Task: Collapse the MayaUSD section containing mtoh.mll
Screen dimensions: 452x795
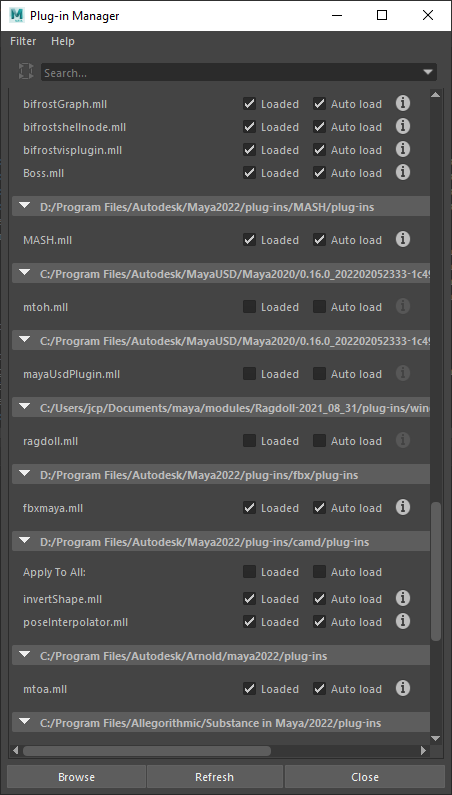Action: (24, 273)
